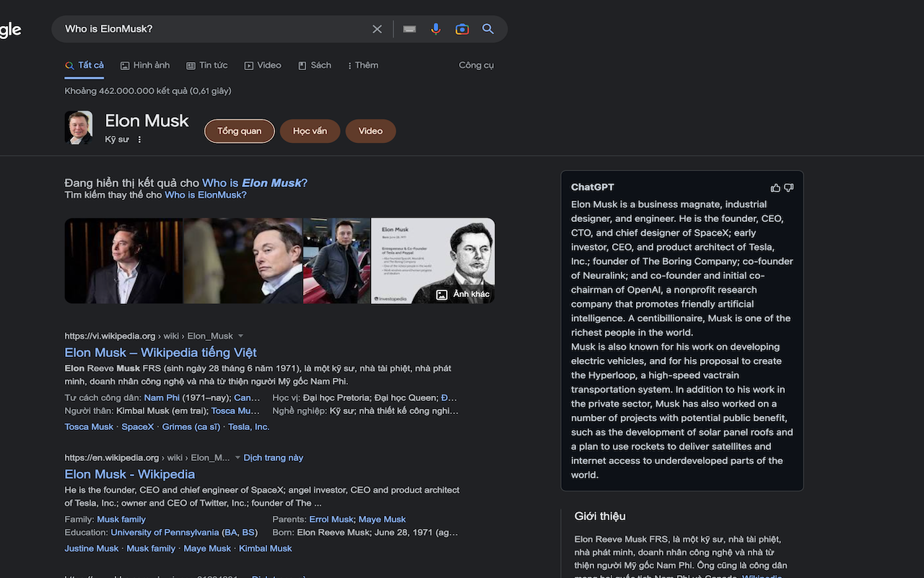This screenshot has width=924, height=578.
Task: Start voice search with the microphone icon
Action: pos(435,29)
